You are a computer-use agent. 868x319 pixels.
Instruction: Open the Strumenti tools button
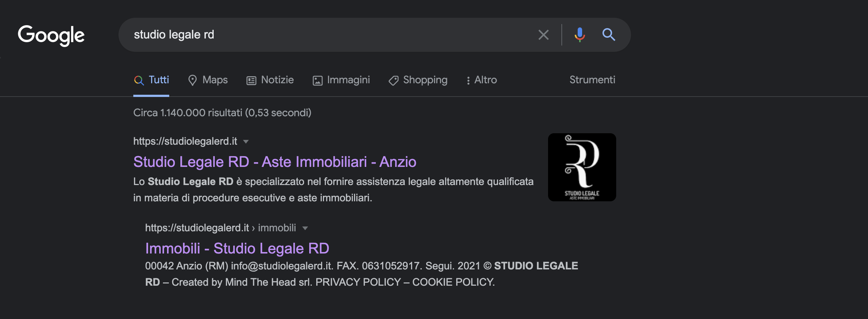(x=592, y=80)
